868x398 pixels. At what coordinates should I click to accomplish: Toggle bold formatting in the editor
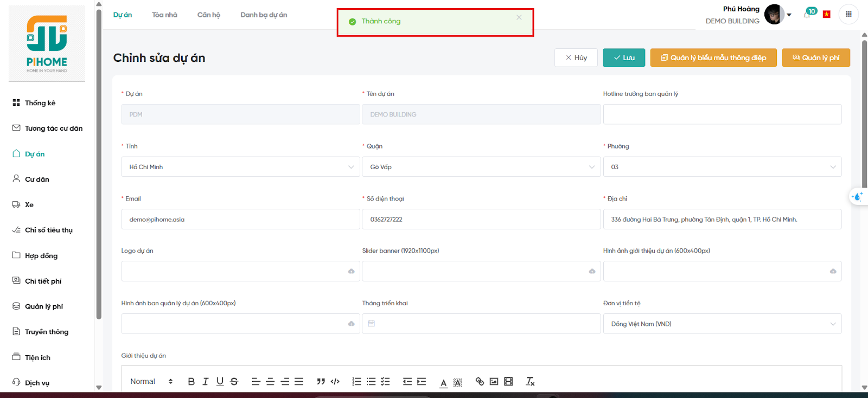191,382
